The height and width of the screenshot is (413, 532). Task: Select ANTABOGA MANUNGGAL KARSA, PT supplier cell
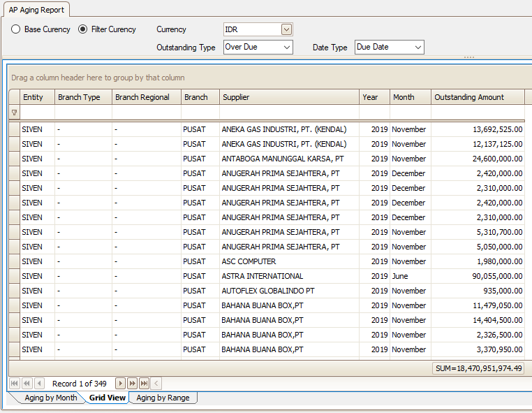290,159
